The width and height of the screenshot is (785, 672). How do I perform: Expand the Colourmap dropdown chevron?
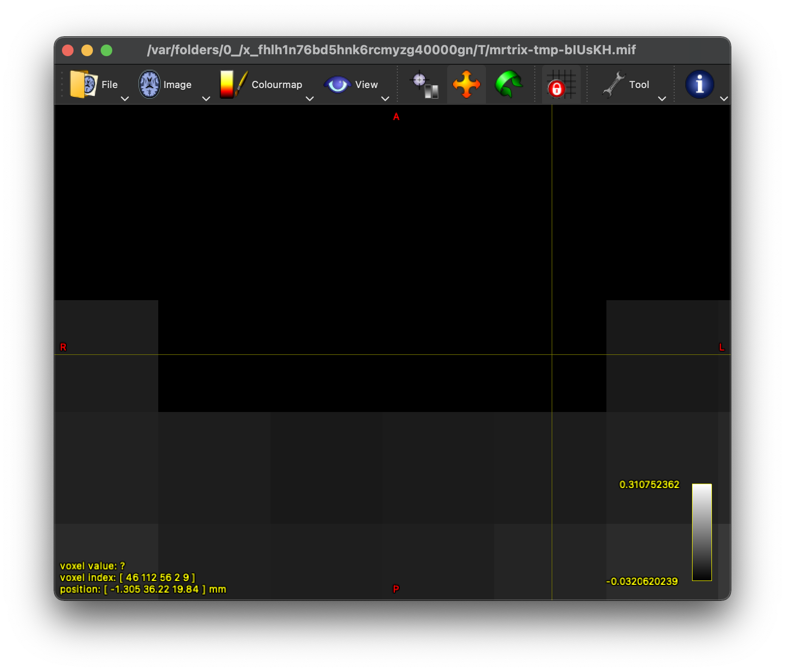pos(310,98)
